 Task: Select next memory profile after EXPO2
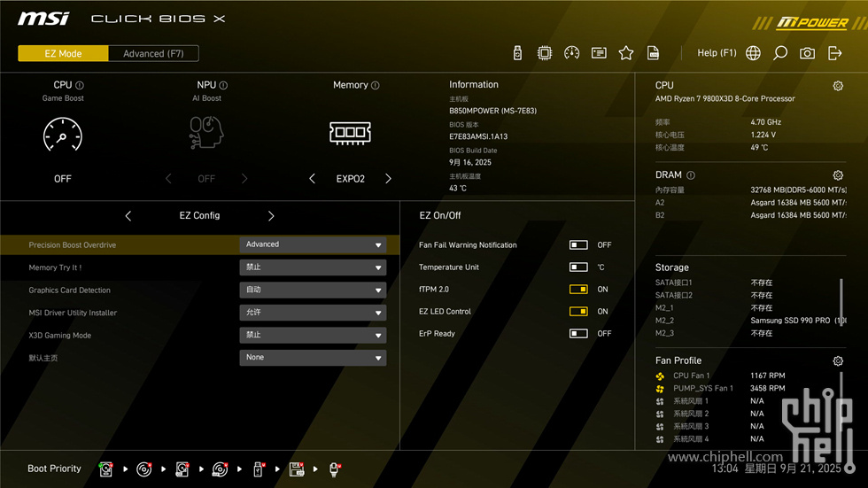388,179
